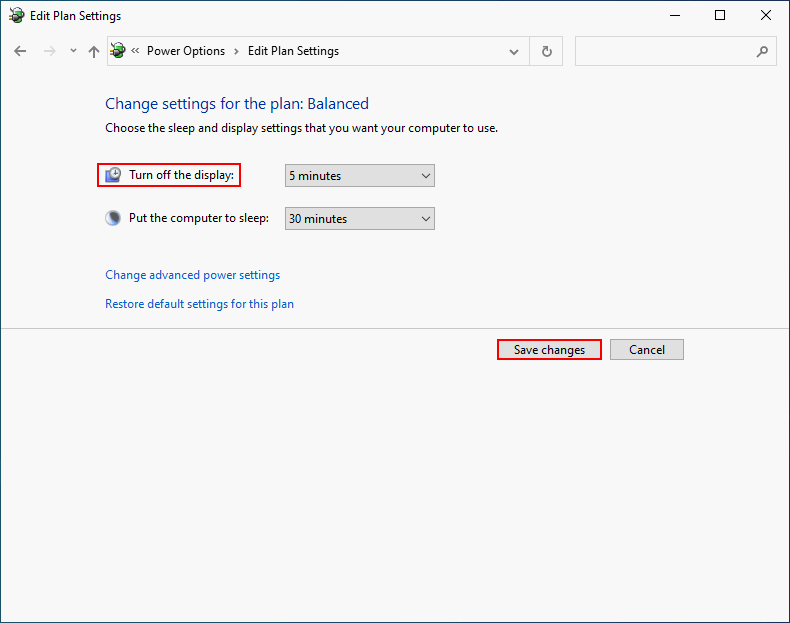The width and height of the screenshot is (790, 623).
Task: Open the address bar history dropdown
Action: point(514,51)
